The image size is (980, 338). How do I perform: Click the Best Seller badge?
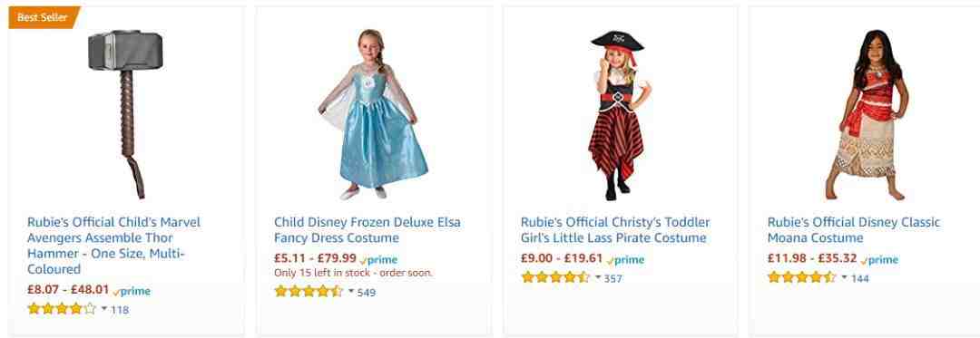tap(44, 17)
